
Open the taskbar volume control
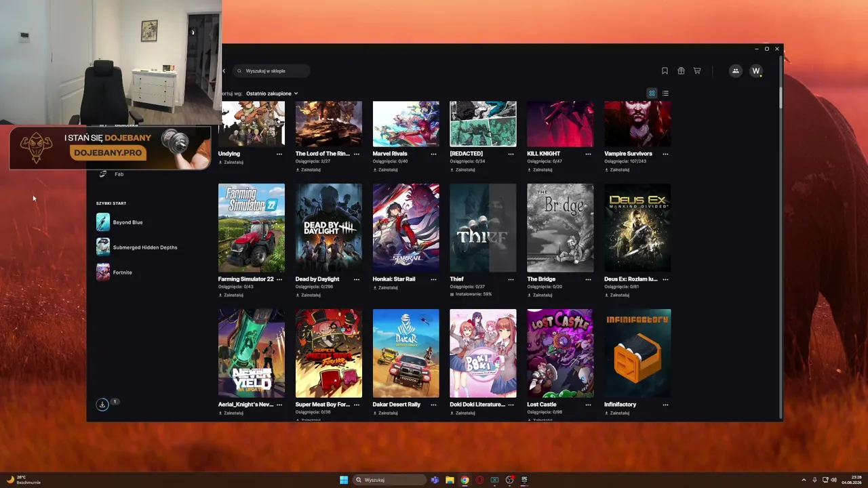point(833,480)
